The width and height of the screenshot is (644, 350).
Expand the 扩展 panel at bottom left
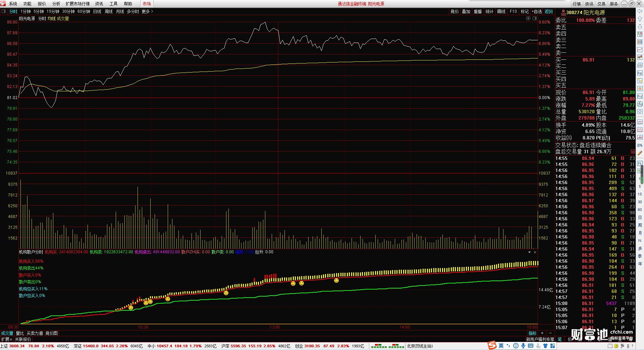point(7,339)
